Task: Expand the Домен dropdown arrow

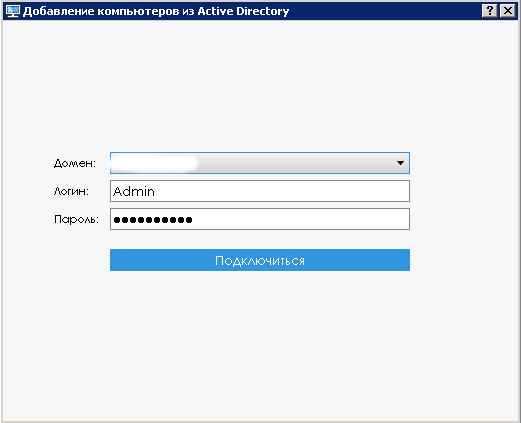Action: (x=400, y=163)
